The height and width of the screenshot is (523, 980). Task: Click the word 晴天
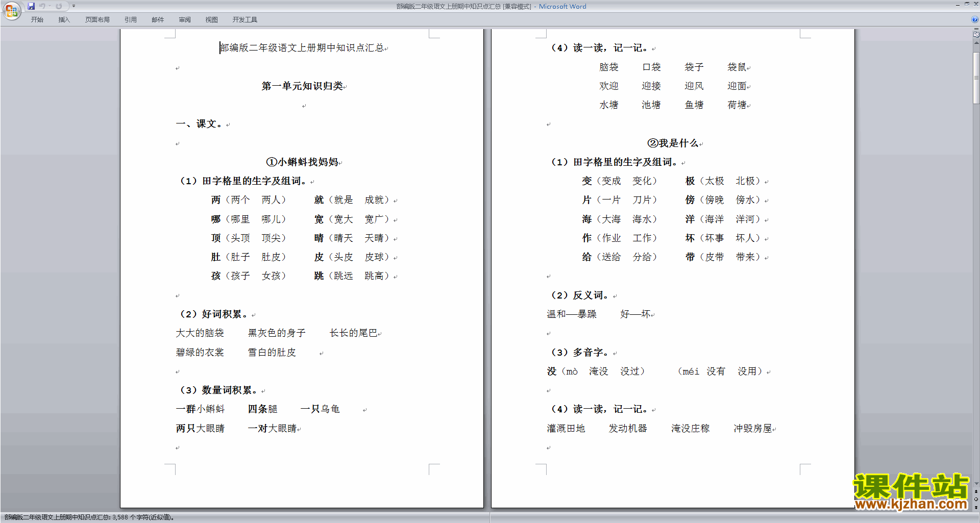[344, 238]
